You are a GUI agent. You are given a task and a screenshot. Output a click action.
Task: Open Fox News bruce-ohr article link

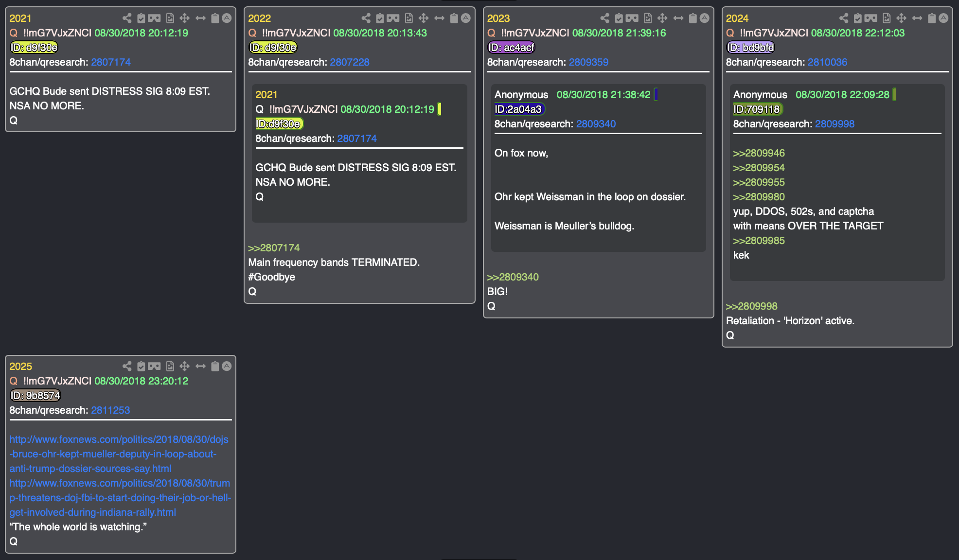(119, 454)
